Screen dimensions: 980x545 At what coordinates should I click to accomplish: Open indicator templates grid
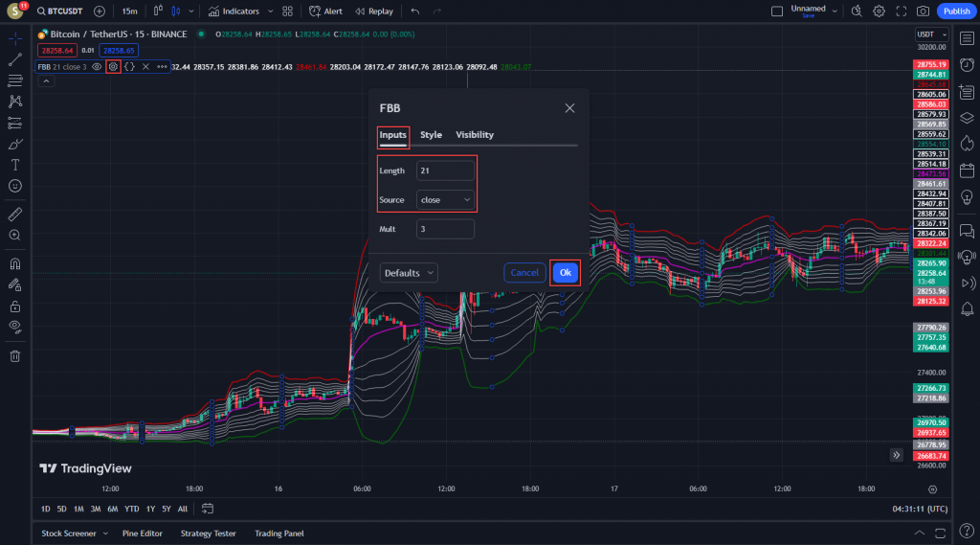click(287, 11)
